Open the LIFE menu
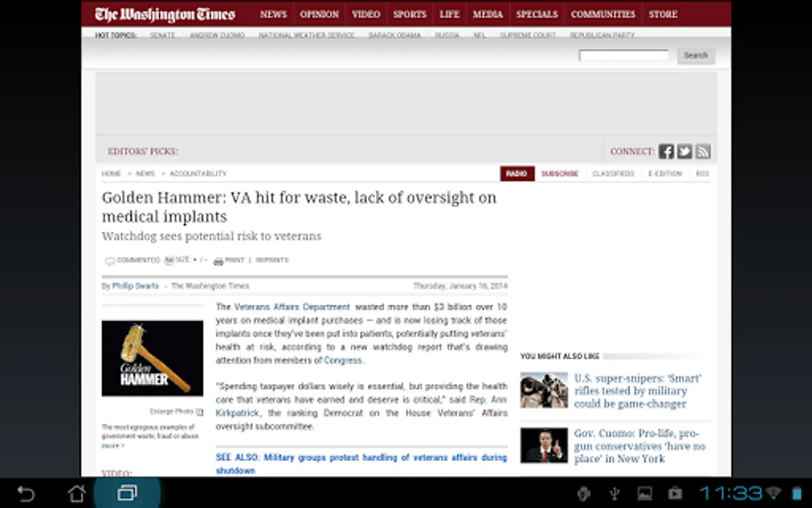 click(x=449, y=14)
